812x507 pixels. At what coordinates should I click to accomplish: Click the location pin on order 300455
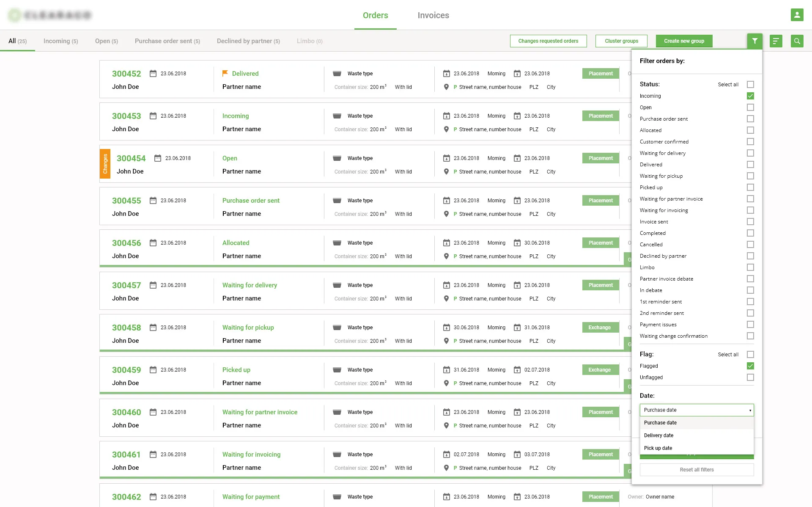tap(446, 214)
